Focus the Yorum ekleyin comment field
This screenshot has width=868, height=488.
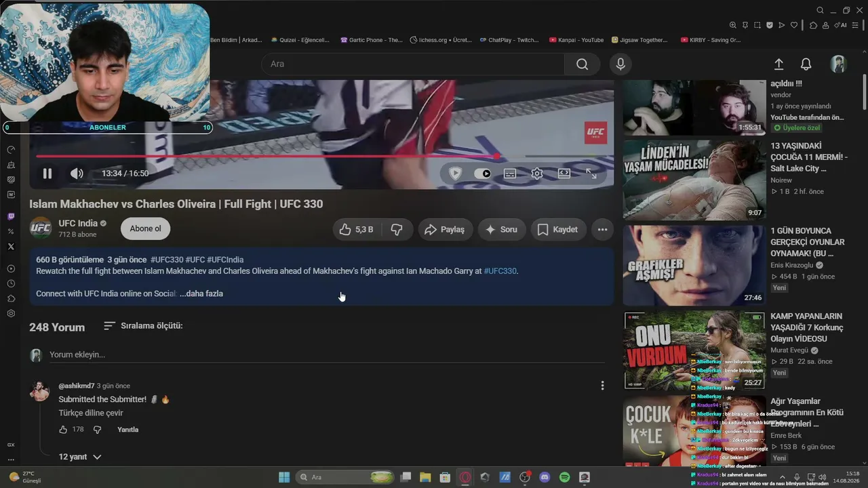pyautogui.click(x=327, y=354)
